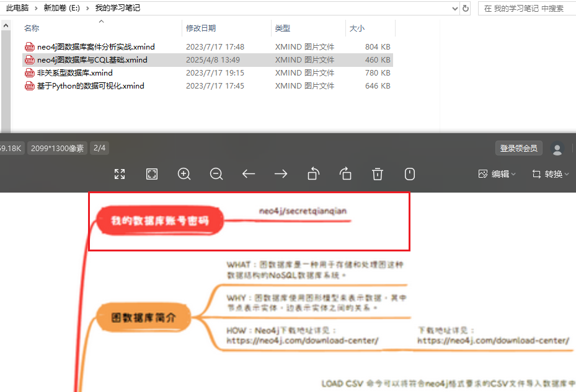Click the date 2023/7/17 19:15

pyautogui.click(x=215, y=73)
